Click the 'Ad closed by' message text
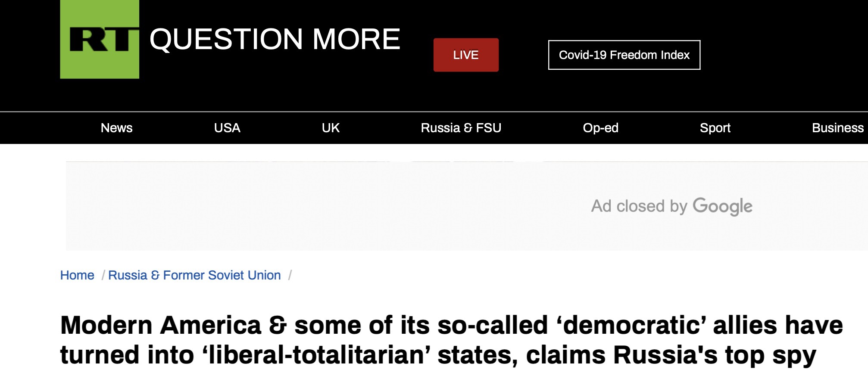 coord(639,206)
